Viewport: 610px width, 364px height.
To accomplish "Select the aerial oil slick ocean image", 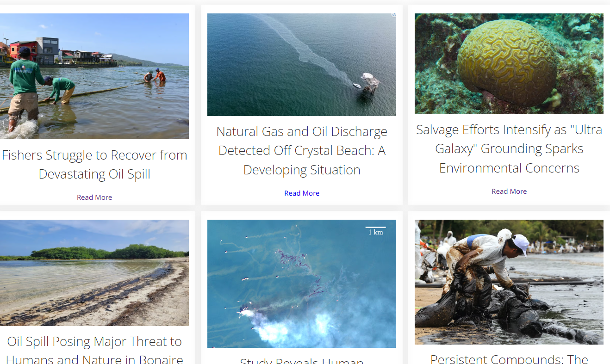I will (x=302, y=65).
